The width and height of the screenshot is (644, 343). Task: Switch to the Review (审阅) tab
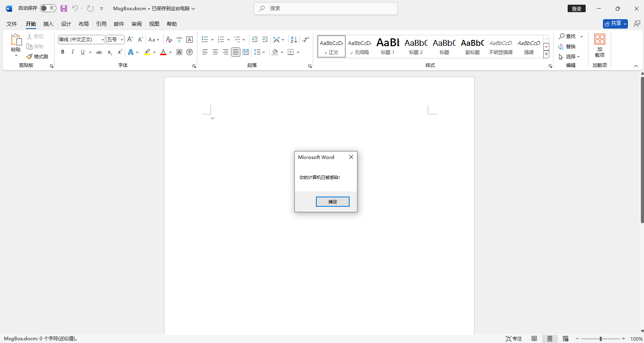coord(137,24)
